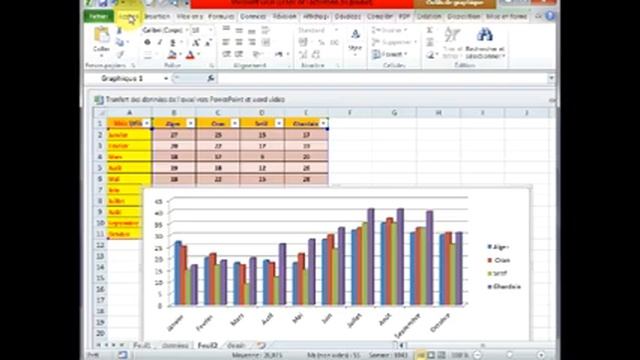
Task: Open the Oran column filter dropdown
Action: coord(235,123)
